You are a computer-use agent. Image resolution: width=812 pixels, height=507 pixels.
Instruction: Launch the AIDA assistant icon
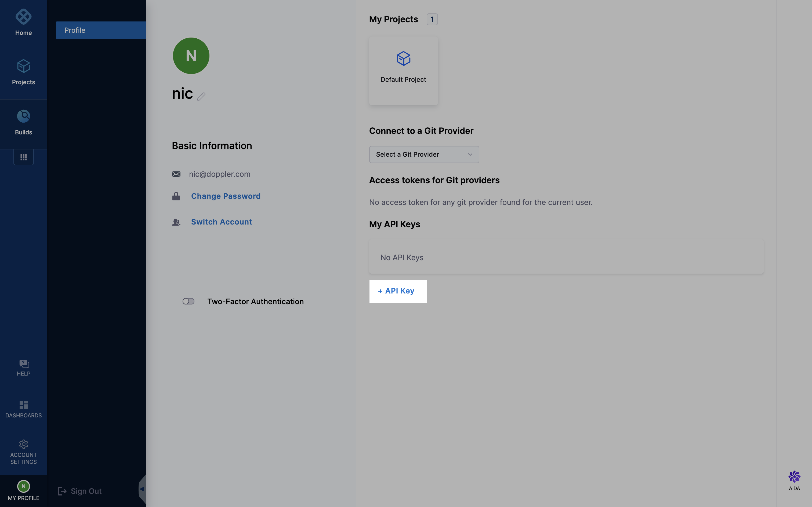pyautogui.click(x=794, y=477)
